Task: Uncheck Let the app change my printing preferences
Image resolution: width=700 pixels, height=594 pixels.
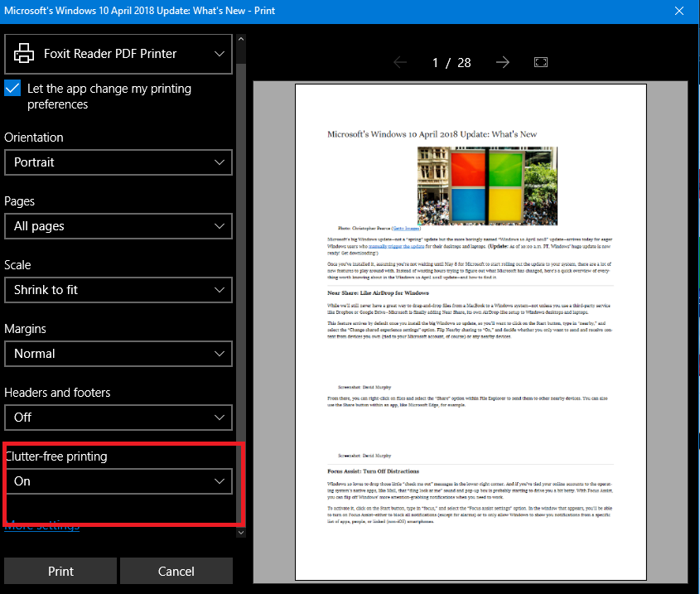Action: coord(12,89)
